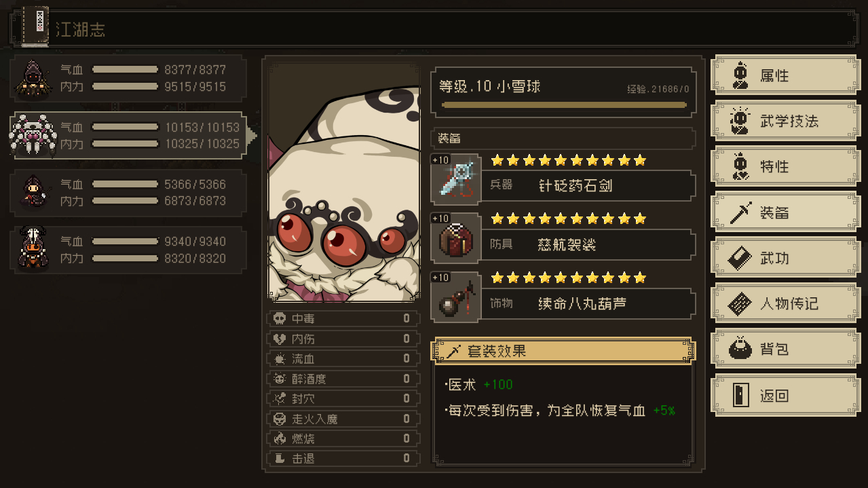The width and height of the screenshot is (868, 488).
Task: Open the 背包 backpack
Action: [785, 349]
